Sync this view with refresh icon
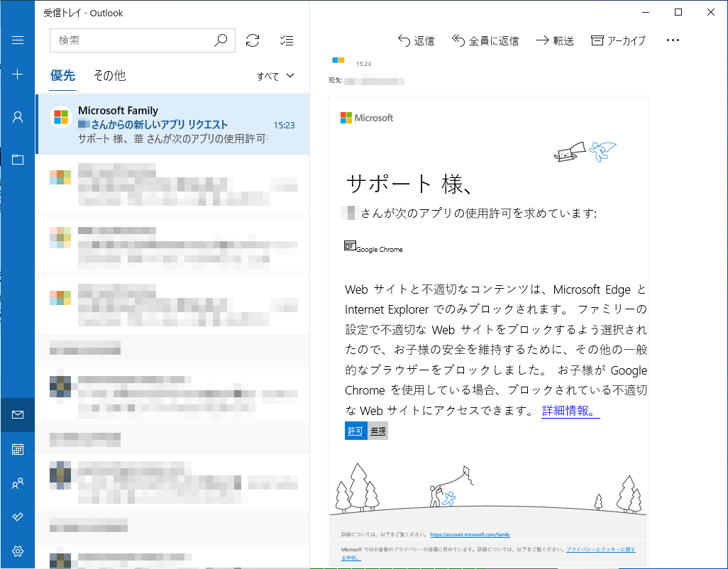The height and width of the screenshot is (569, 728). (x=253, y=40)
